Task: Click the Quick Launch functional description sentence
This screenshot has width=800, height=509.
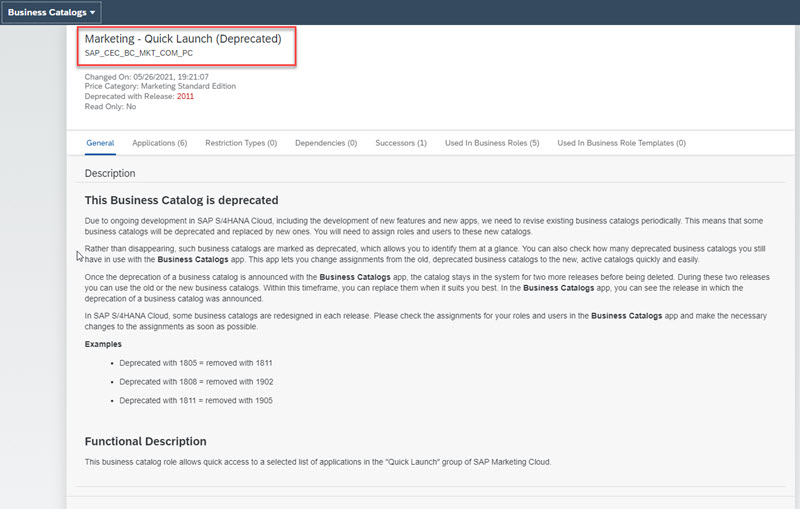Action: pyautogui.click(x=318, y=462)
